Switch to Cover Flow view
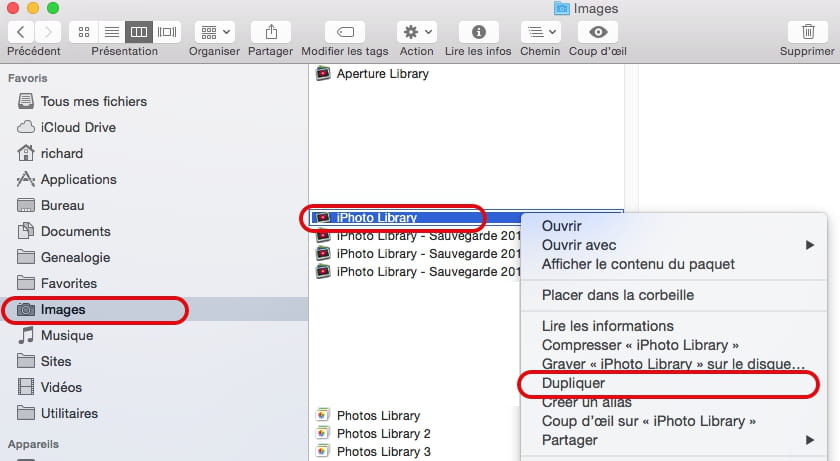Image resolution: width=840 pixels, height=461 pixels. tap(167, 32)
